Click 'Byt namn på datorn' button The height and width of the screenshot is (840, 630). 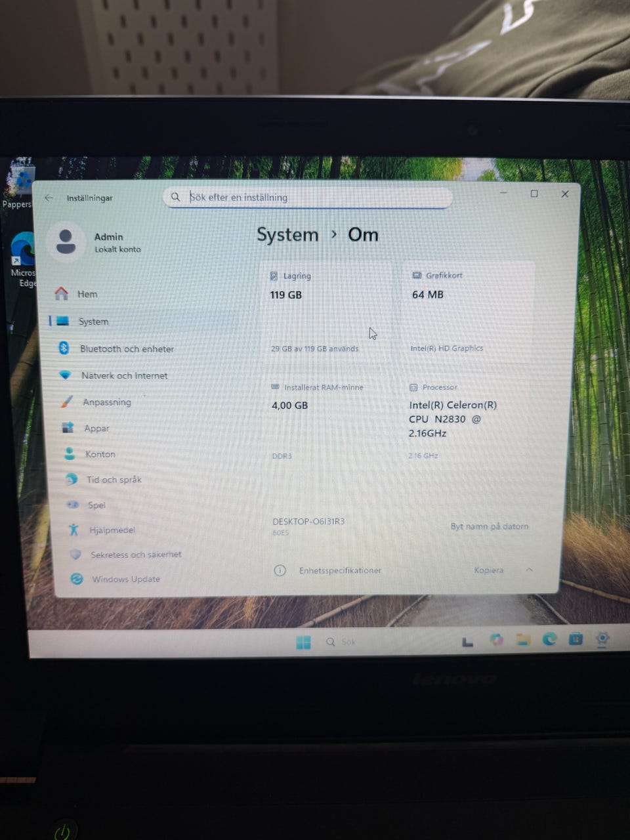point(489,526)
